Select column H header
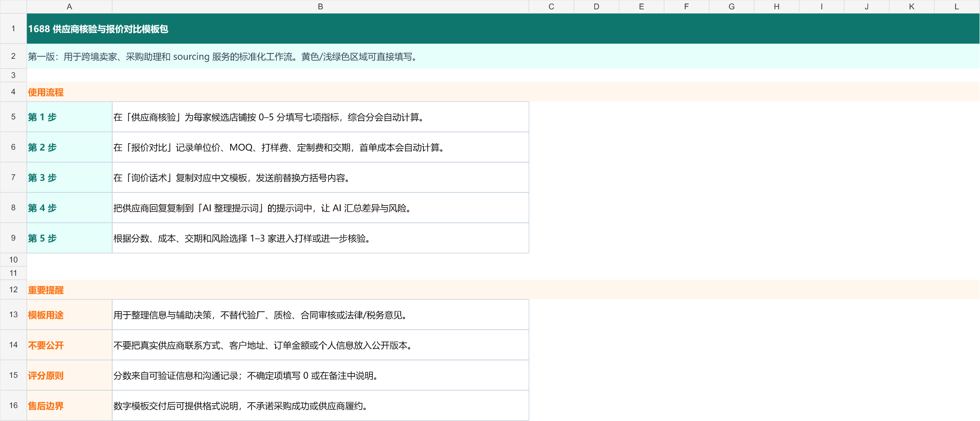980x421 pixels. [777, 7]
